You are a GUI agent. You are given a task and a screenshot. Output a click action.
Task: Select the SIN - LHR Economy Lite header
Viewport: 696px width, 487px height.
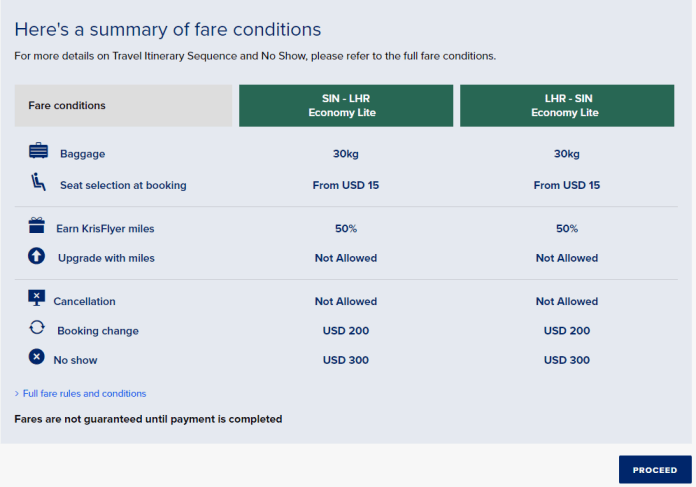(x=345, y=106)
